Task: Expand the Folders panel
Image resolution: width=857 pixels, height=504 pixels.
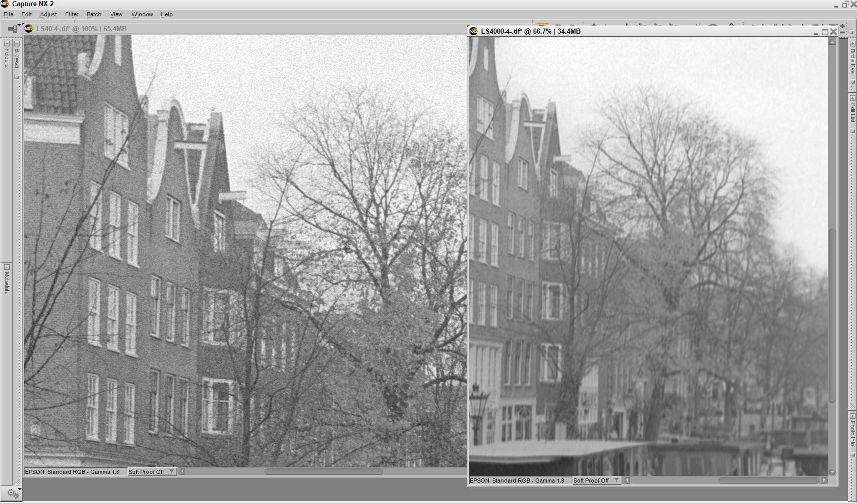Action: (x=7, y=44)
